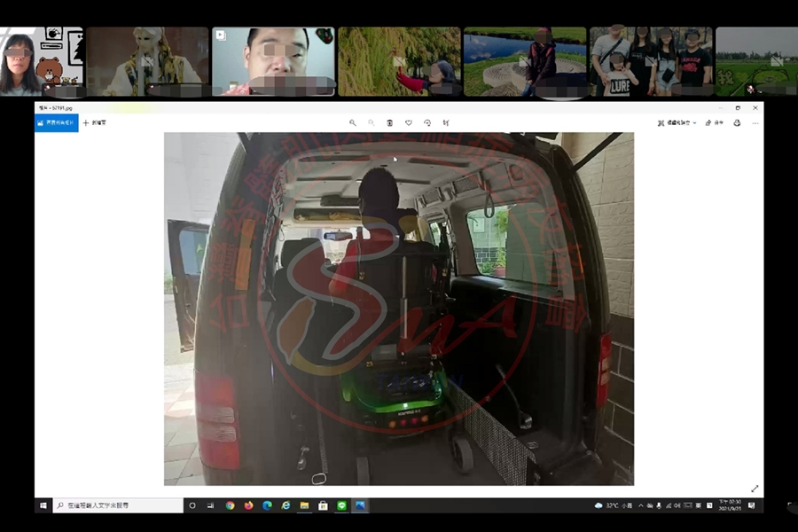The image size is (798, 532).
Task: Enter full screen with the diagonal arrows icon
Action: (x=755, y=489)
